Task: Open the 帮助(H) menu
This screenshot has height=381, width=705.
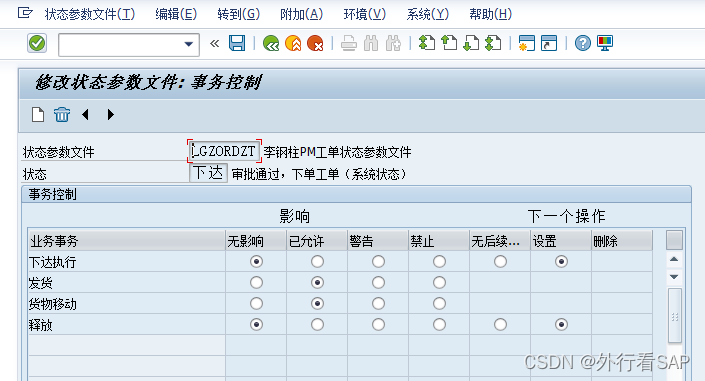Action: point(491,14)
